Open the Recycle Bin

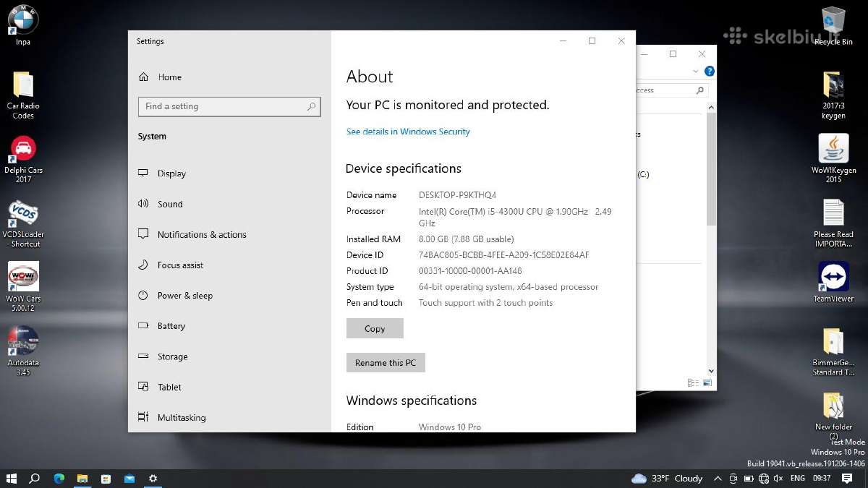coord(833,25)
